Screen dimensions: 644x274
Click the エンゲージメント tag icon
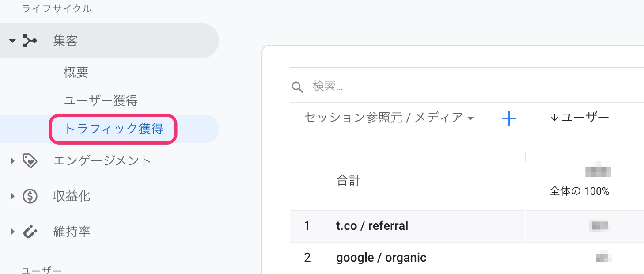pyautogui.click(x=30, y=160)
